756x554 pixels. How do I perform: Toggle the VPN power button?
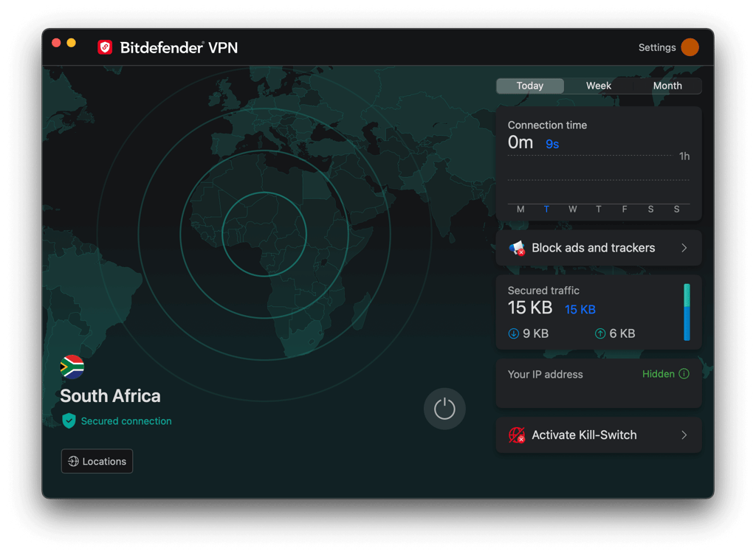coord(444,409)
